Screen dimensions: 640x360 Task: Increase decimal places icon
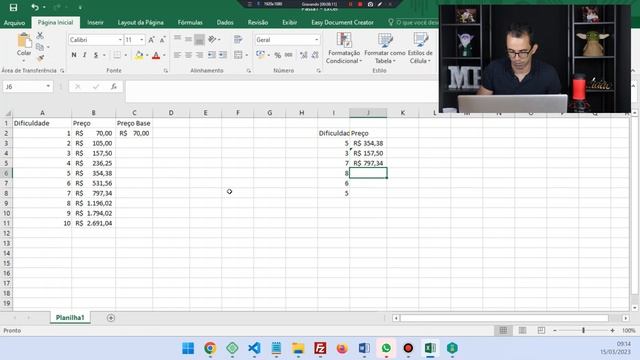[303, 55]
